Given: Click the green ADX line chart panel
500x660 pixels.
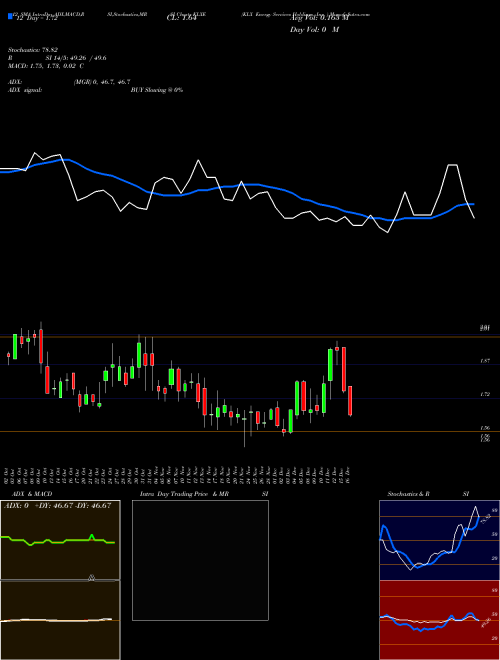Looking at the screenshot, I should click(60, 540).
